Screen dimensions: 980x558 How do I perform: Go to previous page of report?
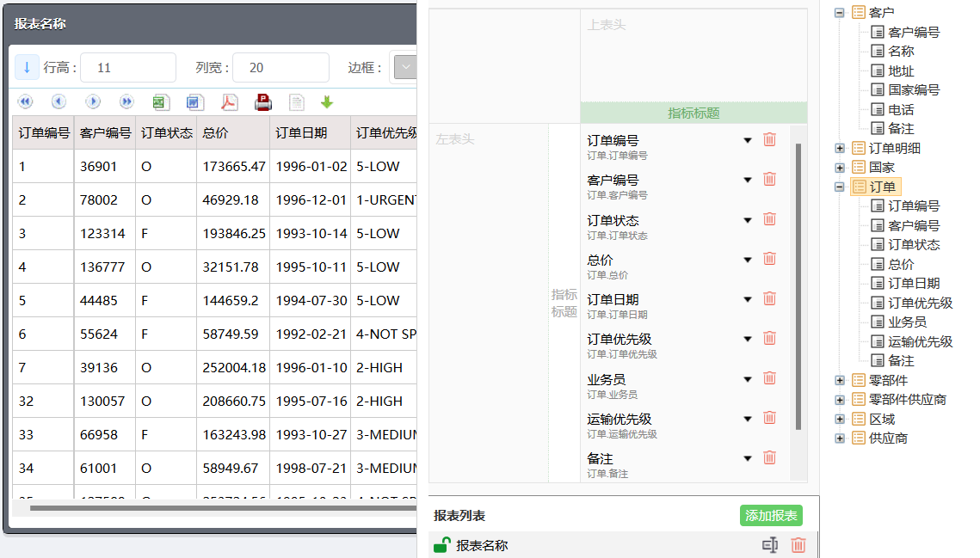(59, 101)
